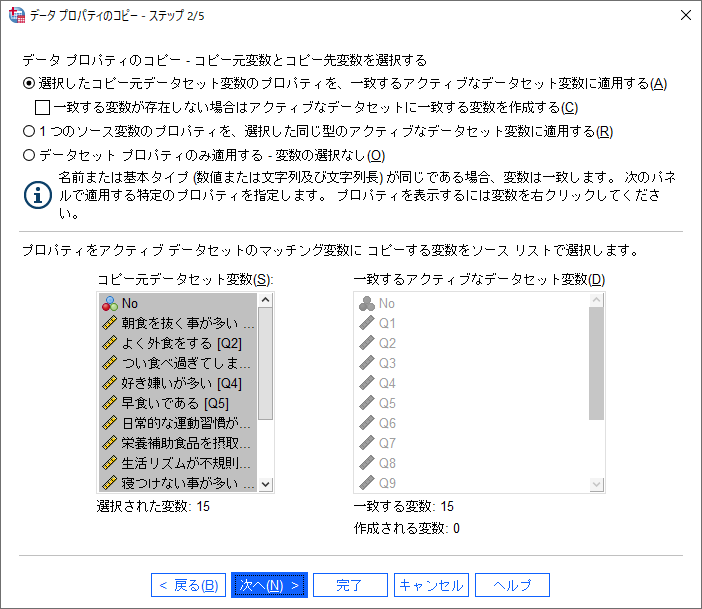Click the grey ruler icon beside Q2
The width and height of the screenshot is (702, 609).
click(367, 343)
